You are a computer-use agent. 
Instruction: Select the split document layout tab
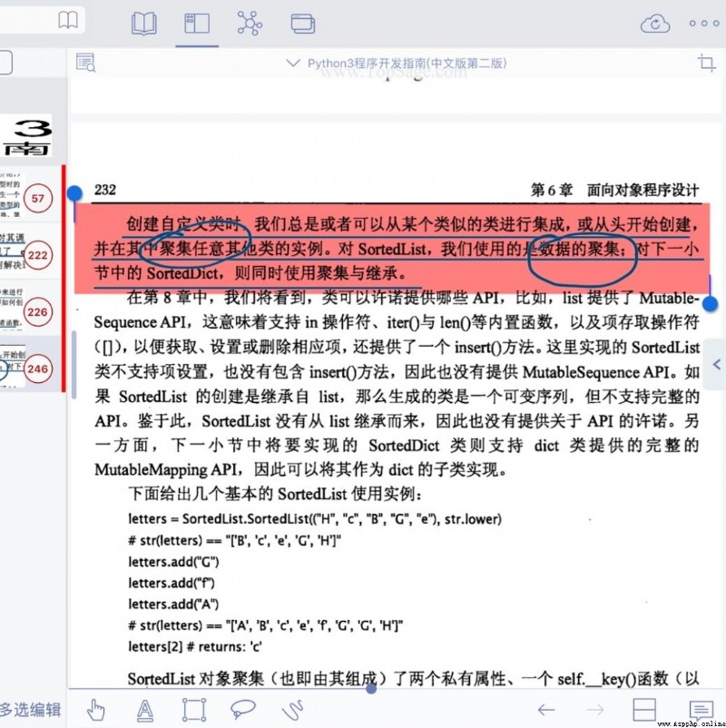[197, 24]
